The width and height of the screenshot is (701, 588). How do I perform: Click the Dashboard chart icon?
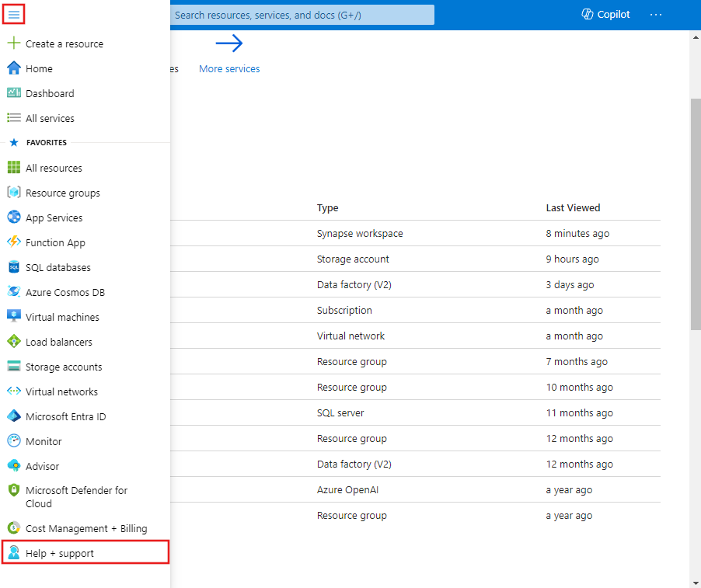click(14, 92)
